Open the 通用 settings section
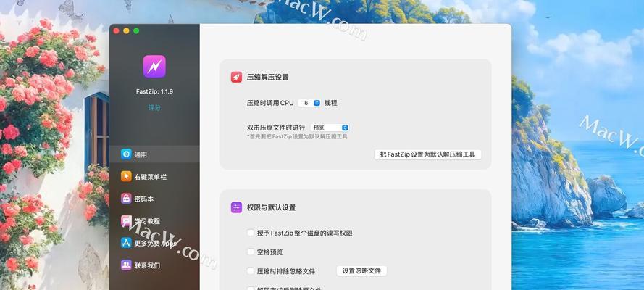Viewport: 644px width, 290px height. pyautogui.click(x=154, y=154)
